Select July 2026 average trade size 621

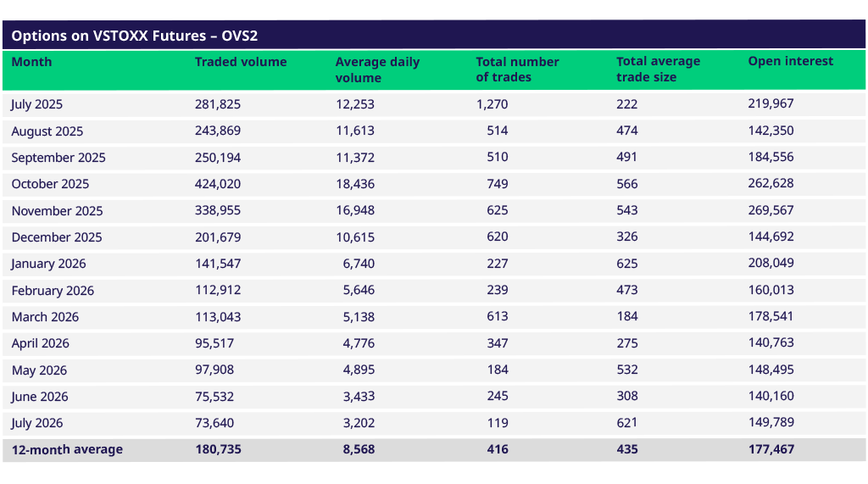point(626,422)
